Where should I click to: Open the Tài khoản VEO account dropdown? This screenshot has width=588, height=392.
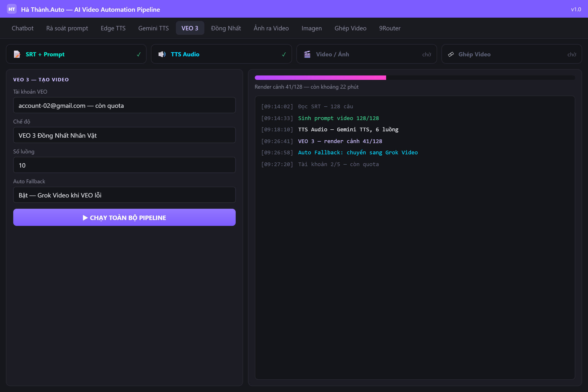pyautogui.click(x=124, y=105)
